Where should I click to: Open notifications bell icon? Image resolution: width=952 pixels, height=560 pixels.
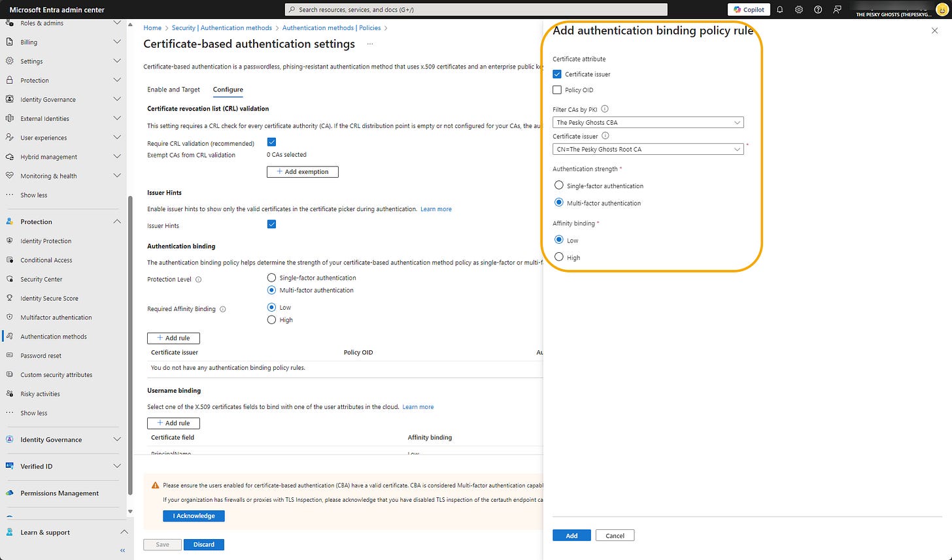point(780,10)
